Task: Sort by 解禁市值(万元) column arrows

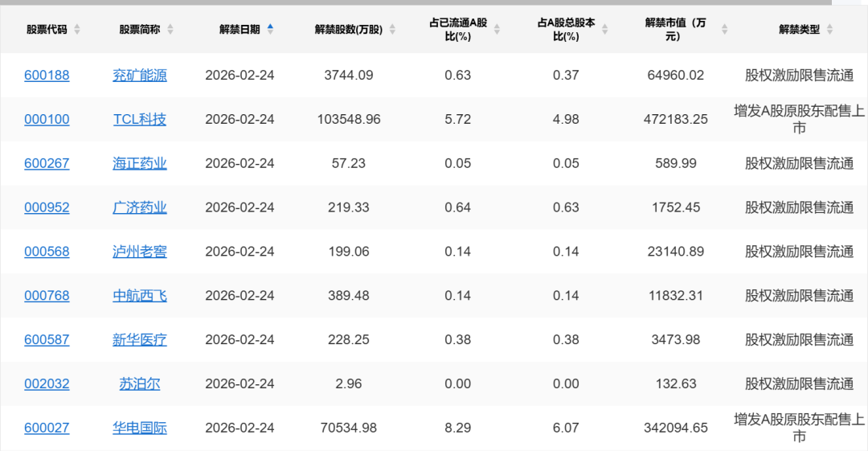Action: coord(725,30)
